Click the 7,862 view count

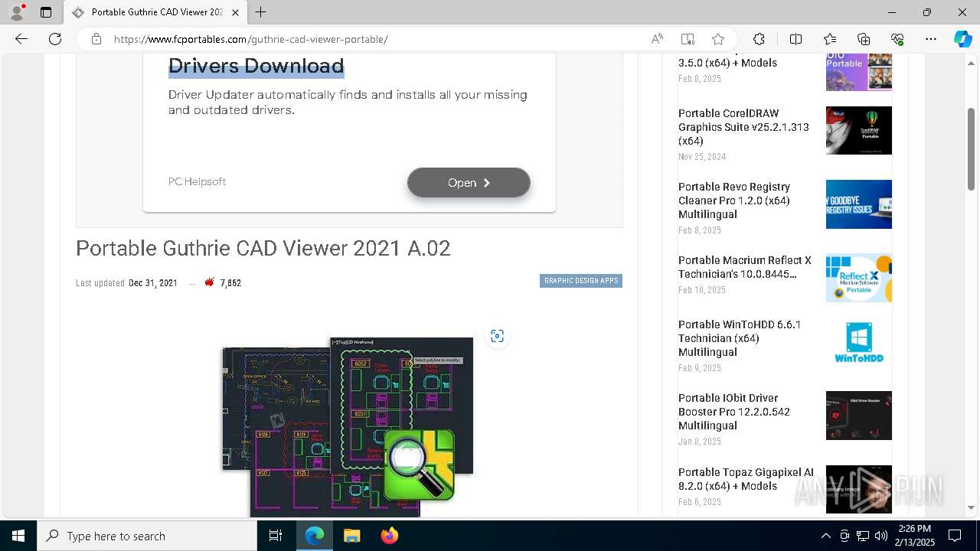pyautogui.click(x=230, y=283)
